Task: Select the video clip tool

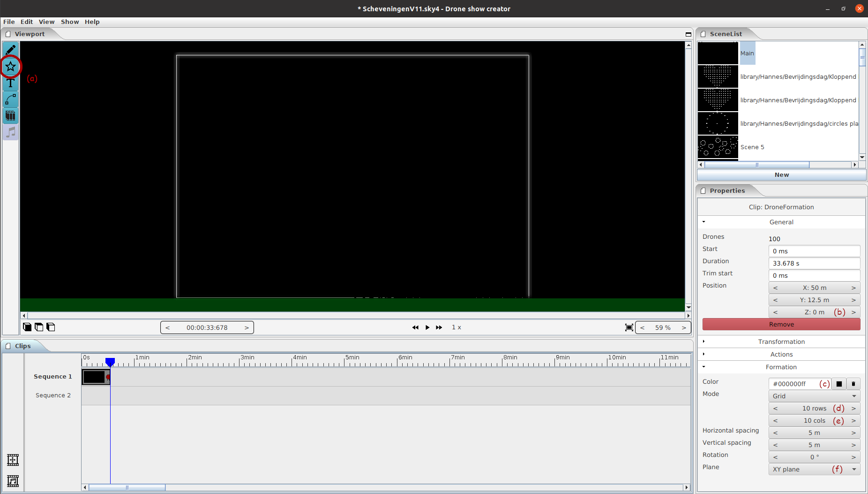Action: pyautogui.click(x=10, y=115)
